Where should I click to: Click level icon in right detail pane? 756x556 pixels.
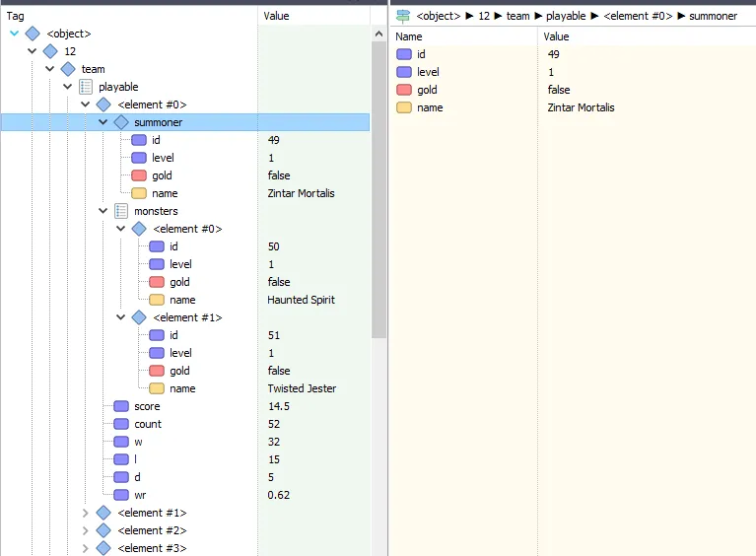point(404,72)
